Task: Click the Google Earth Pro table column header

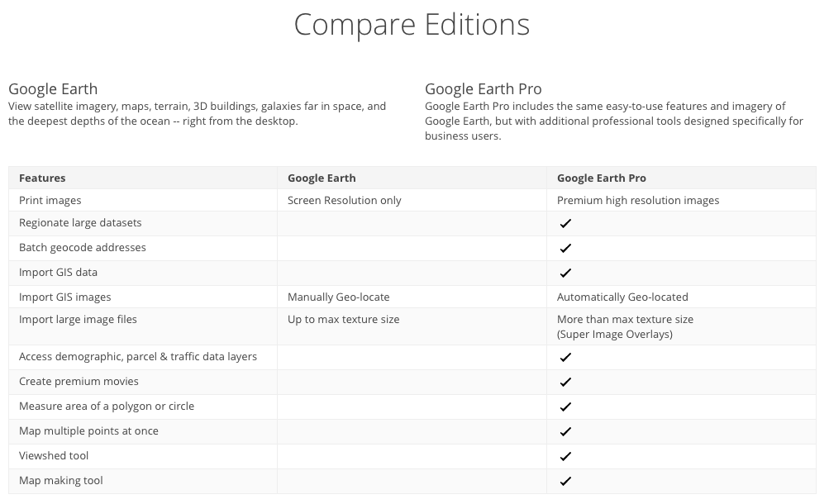Action: (x=601, y=178)
